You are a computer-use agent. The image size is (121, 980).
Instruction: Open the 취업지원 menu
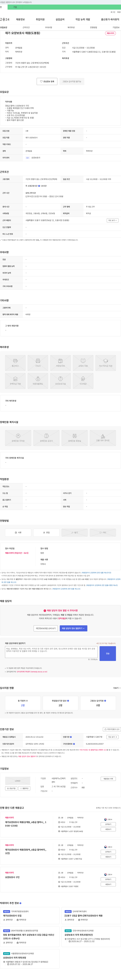[40, 19]
